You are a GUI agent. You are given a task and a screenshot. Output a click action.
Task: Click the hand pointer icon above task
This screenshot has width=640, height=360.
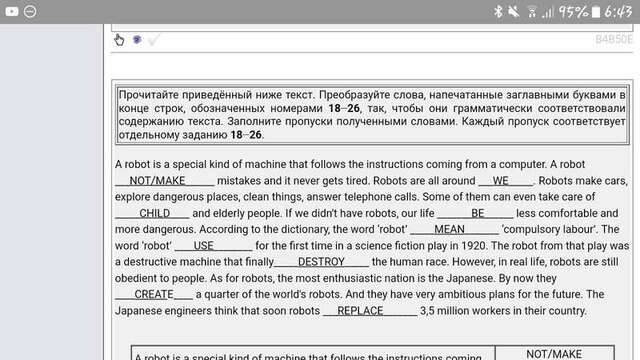pos(119,40)
